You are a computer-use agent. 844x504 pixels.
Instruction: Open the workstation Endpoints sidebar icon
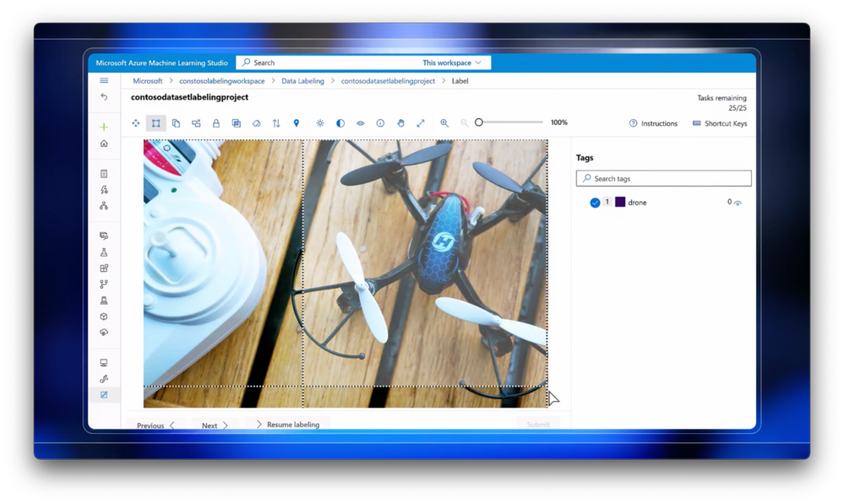104,301
